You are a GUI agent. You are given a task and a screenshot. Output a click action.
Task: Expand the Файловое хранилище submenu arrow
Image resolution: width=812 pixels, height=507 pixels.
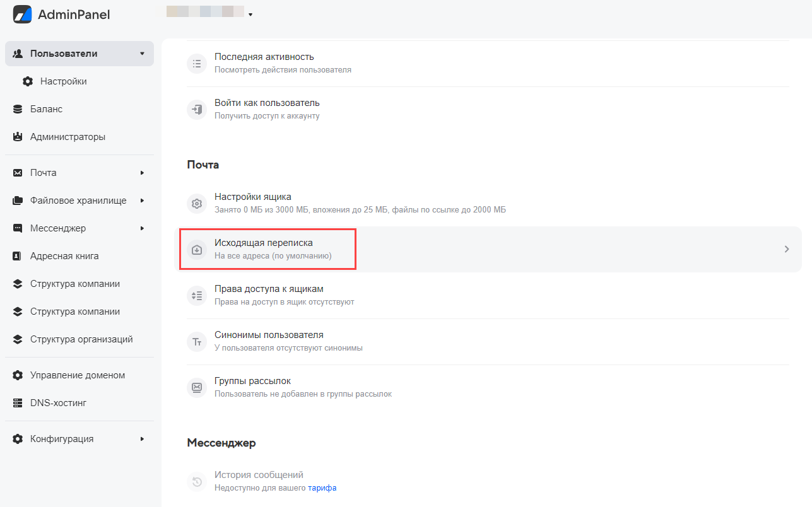click(x=142, y=201)
